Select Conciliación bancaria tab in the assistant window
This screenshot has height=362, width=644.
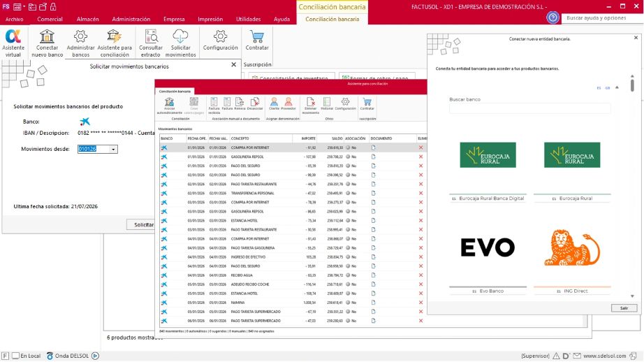pos(175,92)
